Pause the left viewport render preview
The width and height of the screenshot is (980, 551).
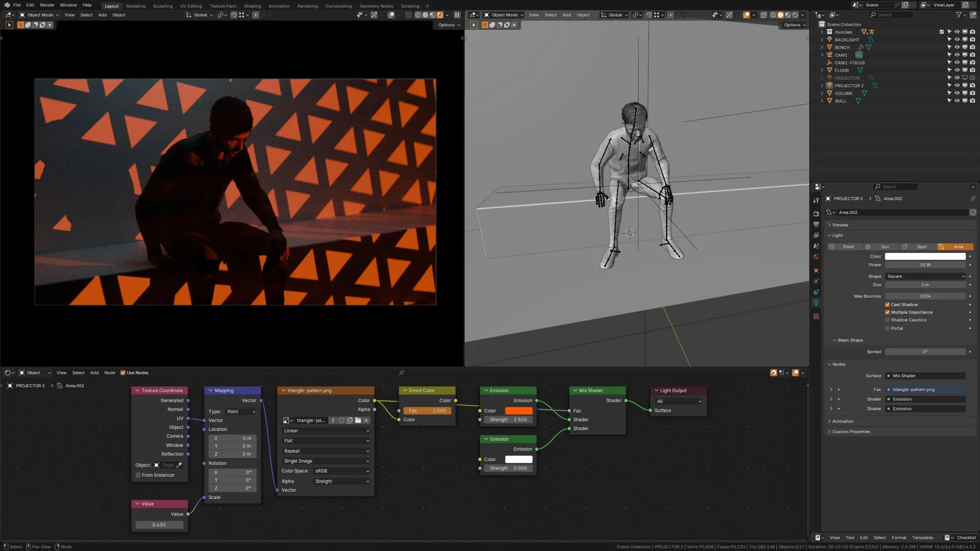[x=457, y=15]
